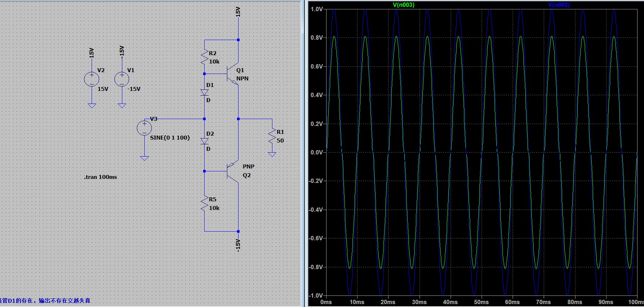Click the 10k value of R5

click(x=214, y=208)
